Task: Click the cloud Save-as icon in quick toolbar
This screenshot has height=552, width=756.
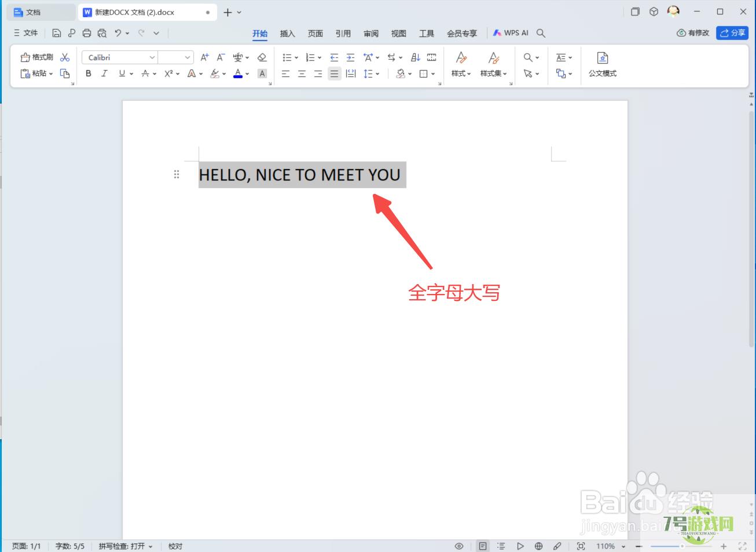Action: coord(72,33)
